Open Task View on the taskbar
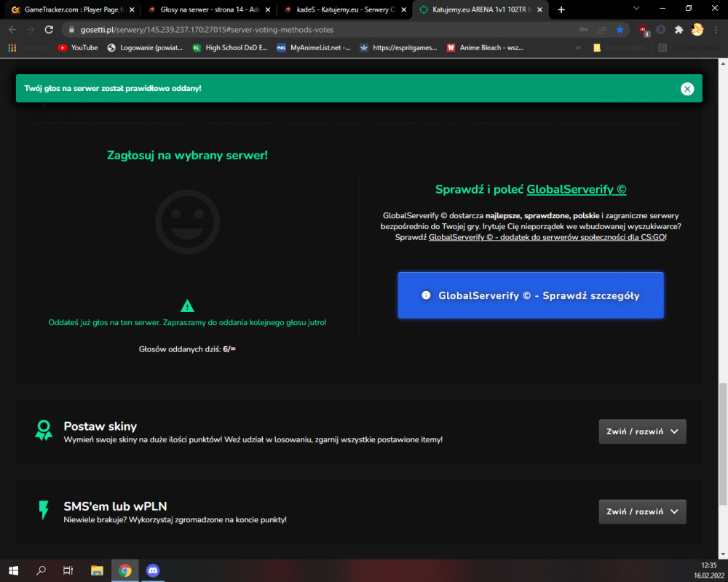 pyautogui.click(x=68, y=570)
